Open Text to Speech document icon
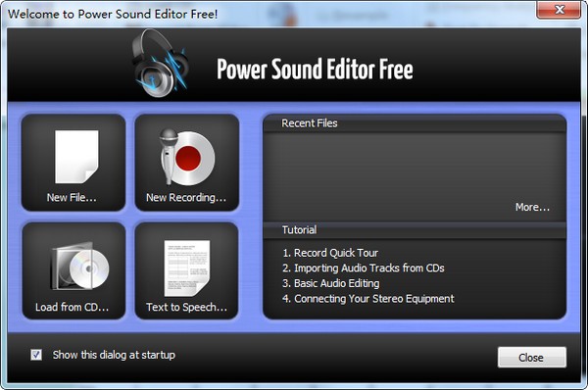Screen dimensions: 588x390 pos(187,268)
